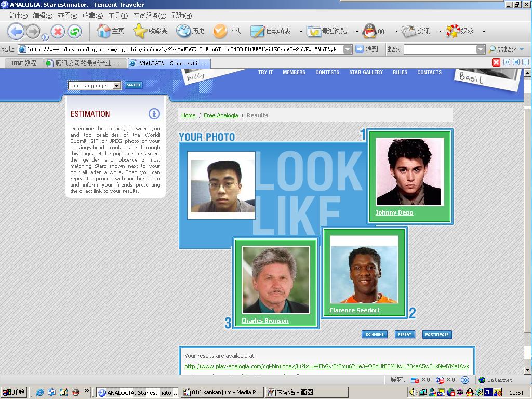
Task: Click the Home breadcrumb link
Action: click(x=188, y=115)
